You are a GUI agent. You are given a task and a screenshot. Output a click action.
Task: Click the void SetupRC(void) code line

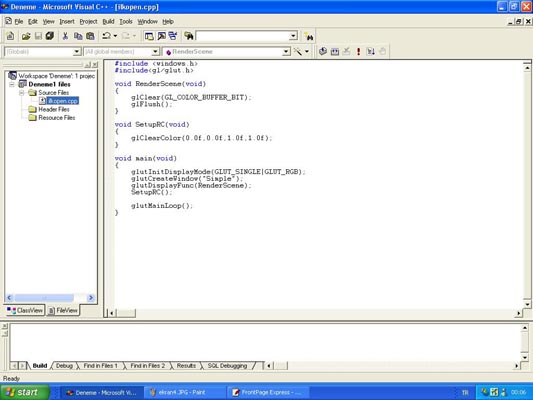point(152,124)
